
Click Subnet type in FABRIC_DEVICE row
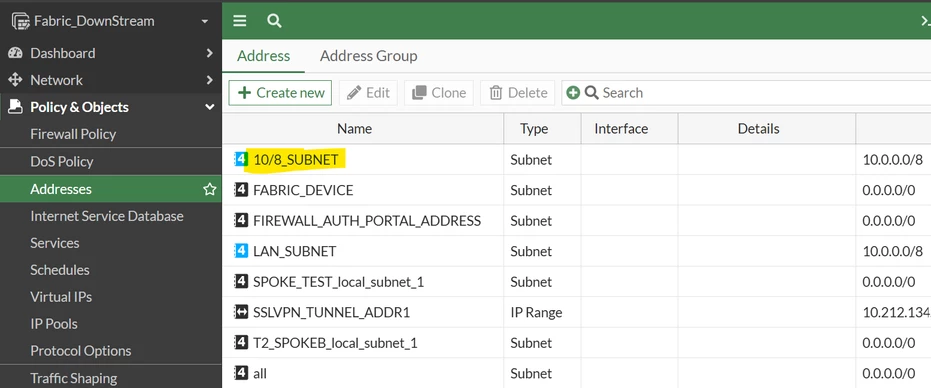click(x=531, y=190)
